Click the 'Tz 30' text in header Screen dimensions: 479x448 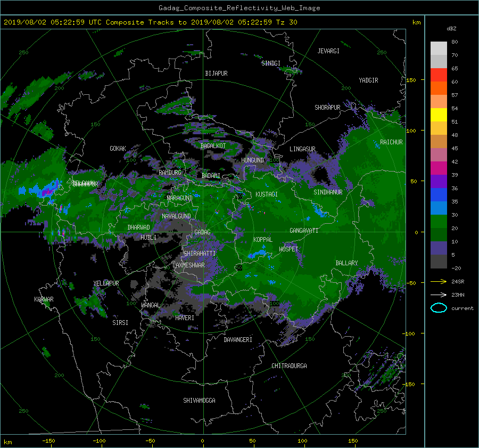point(286,22)
